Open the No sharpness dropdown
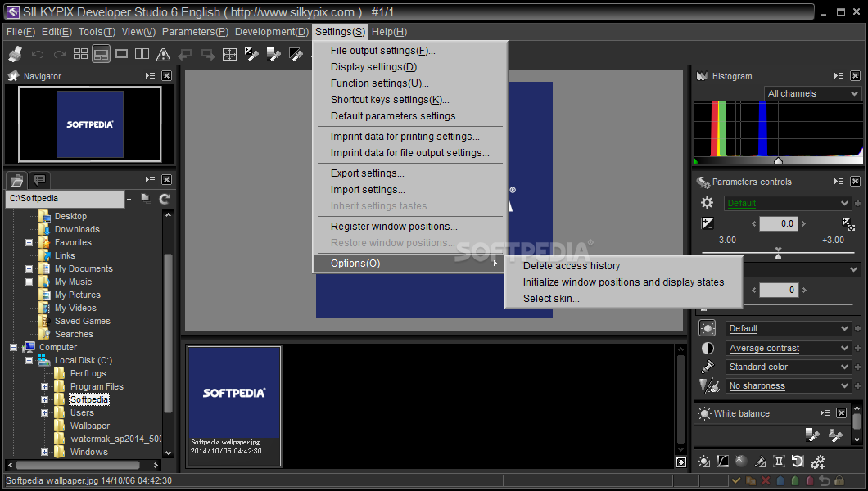 (x=787, y=385)
